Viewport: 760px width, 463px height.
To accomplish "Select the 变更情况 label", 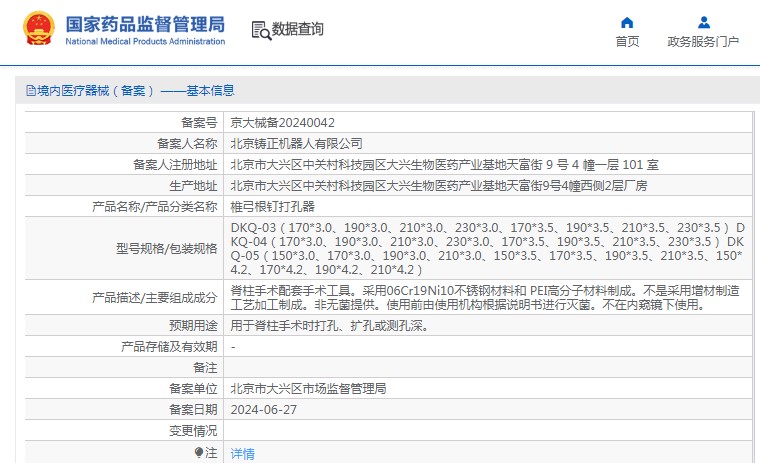I will coord(193,431).
